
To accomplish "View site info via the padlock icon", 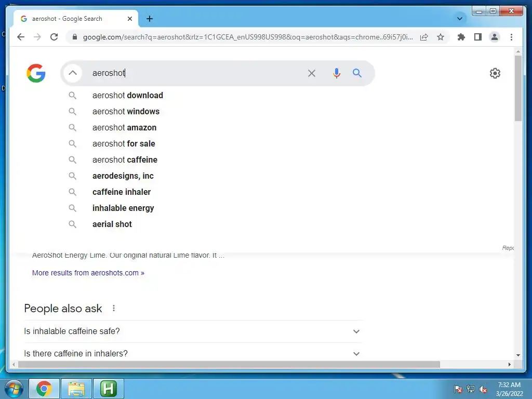I will (x=75, y=37).
